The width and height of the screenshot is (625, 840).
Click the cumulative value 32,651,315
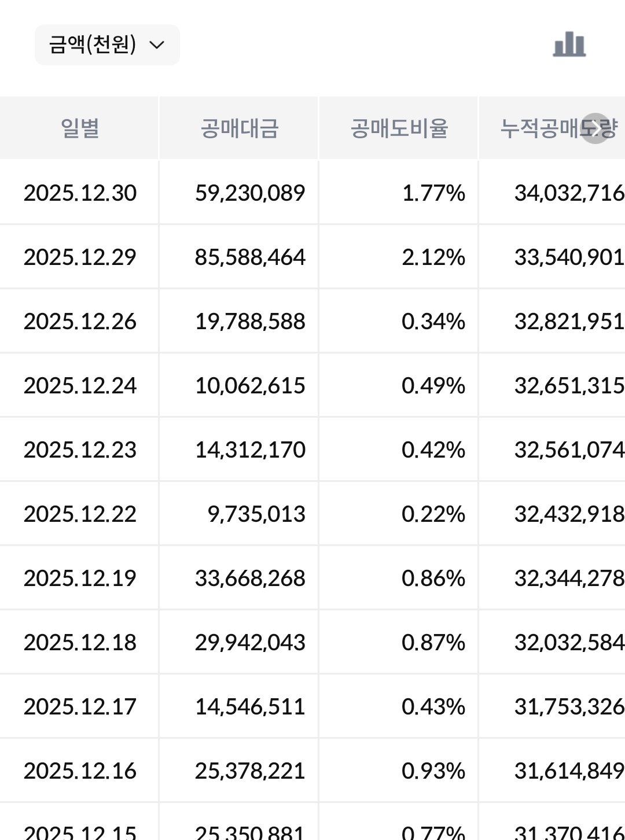[569, 385]
